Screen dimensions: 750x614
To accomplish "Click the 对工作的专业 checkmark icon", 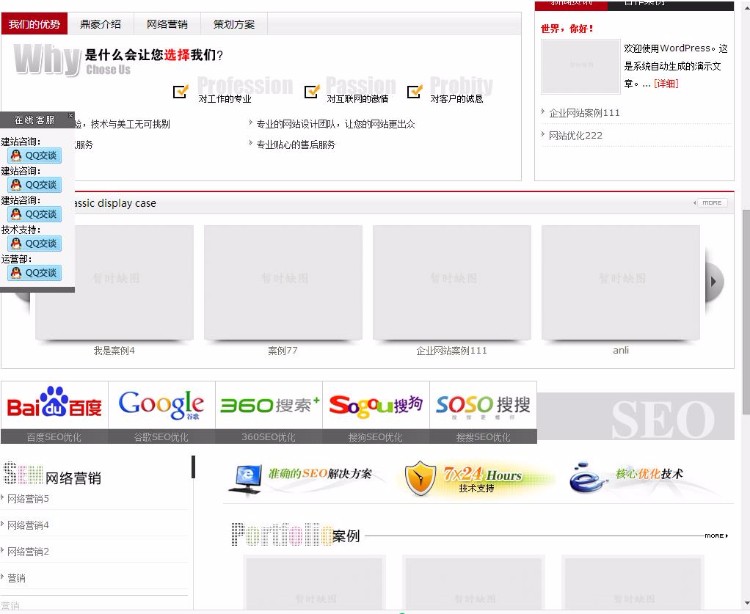I will click(181, 91).
